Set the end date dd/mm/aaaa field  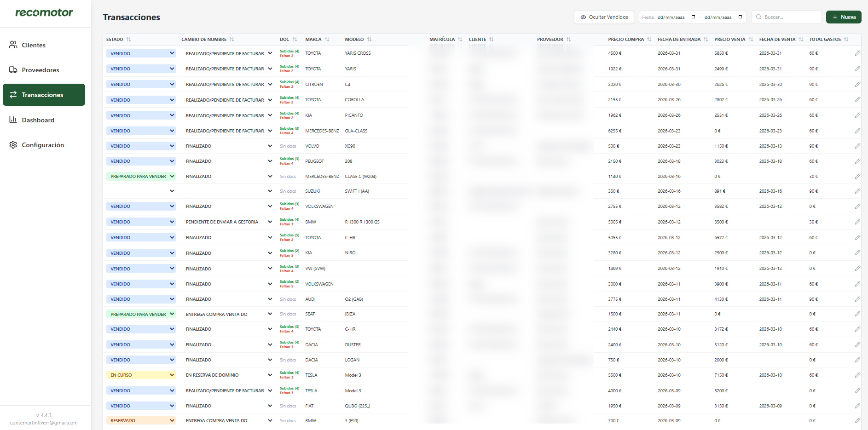click(x=718, y=17)
